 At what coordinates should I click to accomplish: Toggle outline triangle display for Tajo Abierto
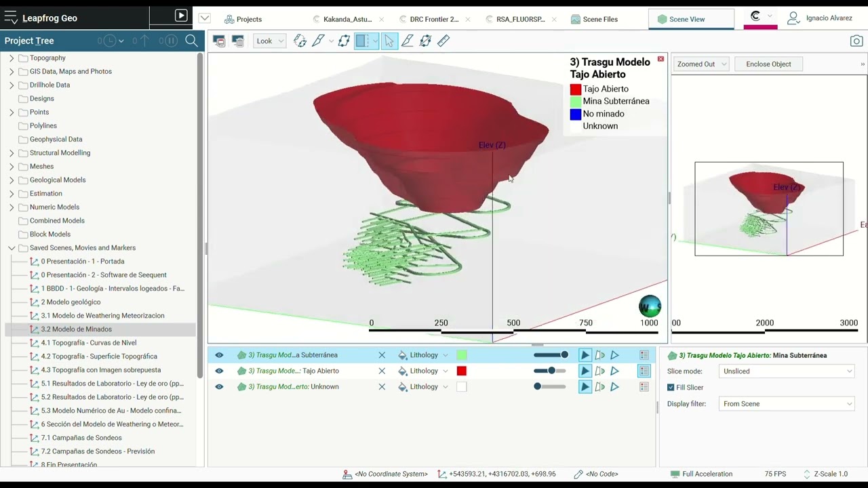click(614, 371)
